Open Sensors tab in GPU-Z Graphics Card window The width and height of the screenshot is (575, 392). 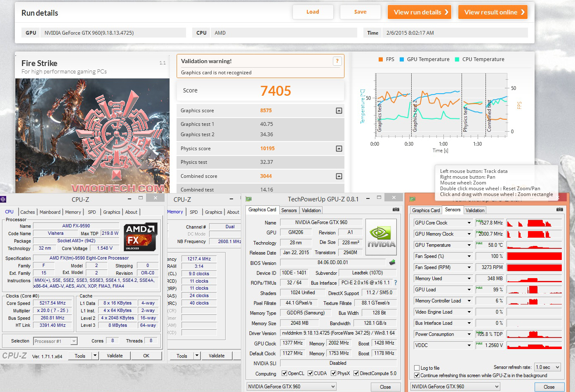[289, 210]
